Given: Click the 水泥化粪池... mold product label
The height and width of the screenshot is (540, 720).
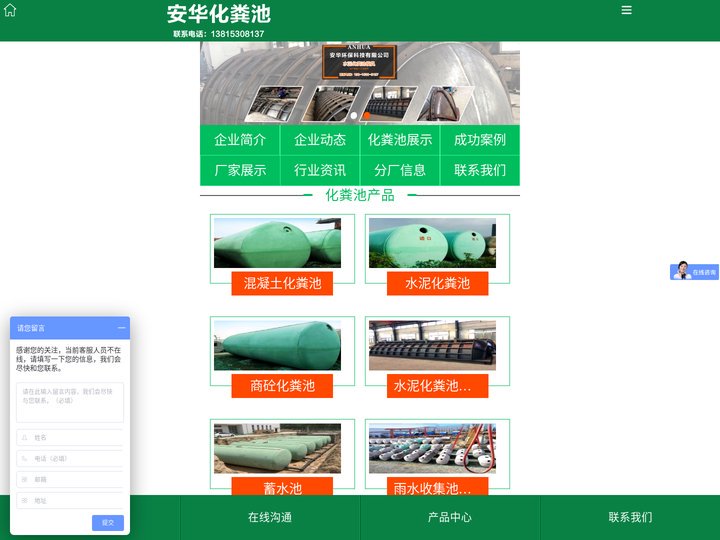Looking at the screenshot, I should pyautogui.click(x=437, y=386).
